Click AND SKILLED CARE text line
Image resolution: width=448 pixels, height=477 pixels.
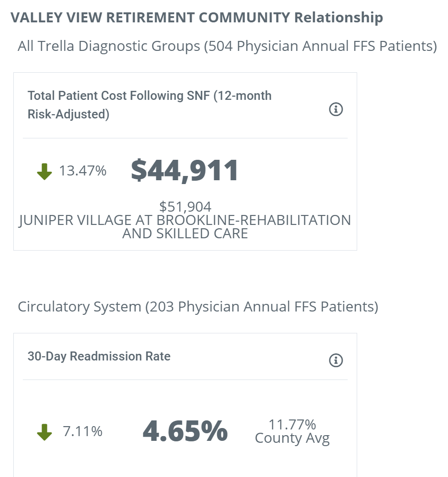[x=185, y=234]
